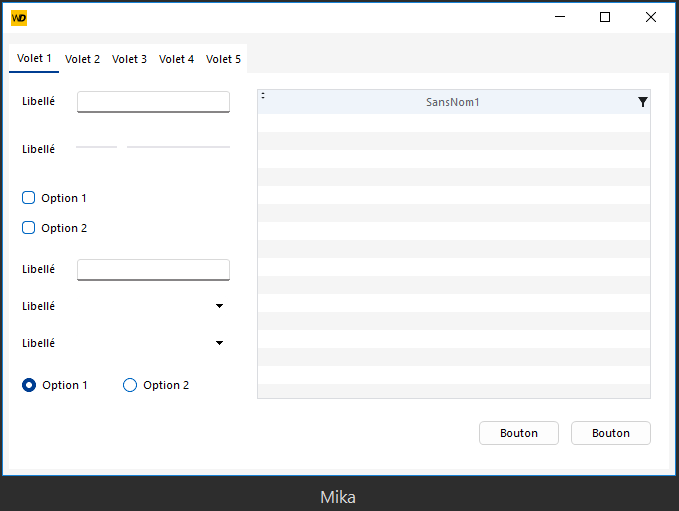Switch to the Volet 2 tab
Viewport: 679px width, 511px height.
click(82, 59)
